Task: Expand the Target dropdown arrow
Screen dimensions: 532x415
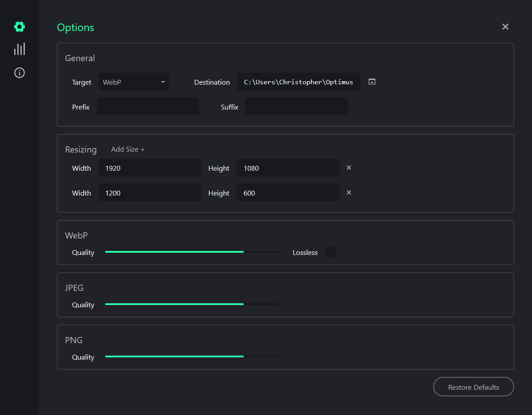Action: coord(163,82)
